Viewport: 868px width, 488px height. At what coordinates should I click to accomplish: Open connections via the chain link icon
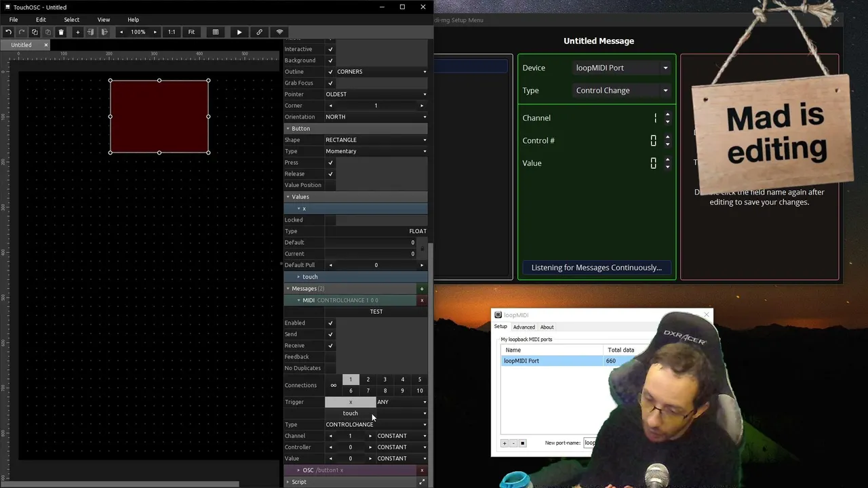coord(259,32)
